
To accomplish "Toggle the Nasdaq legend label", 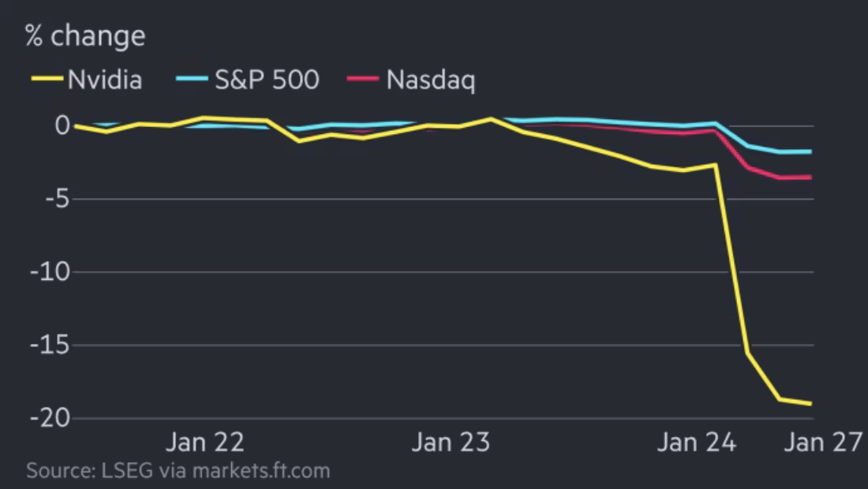I will [431, 80].
